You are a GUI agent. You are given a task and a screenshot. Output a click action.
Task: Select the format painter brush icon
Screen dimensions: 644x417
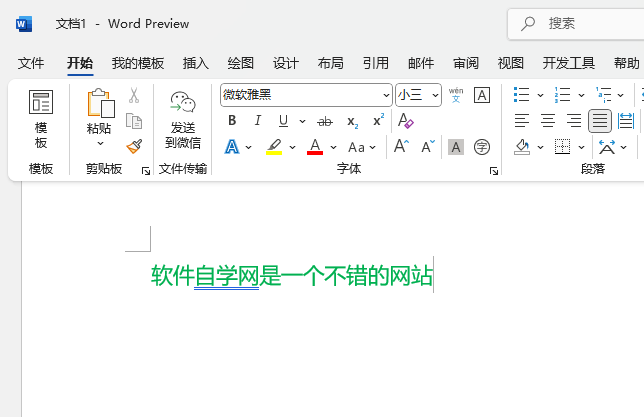pyautogui.click(x=134, y=146)
